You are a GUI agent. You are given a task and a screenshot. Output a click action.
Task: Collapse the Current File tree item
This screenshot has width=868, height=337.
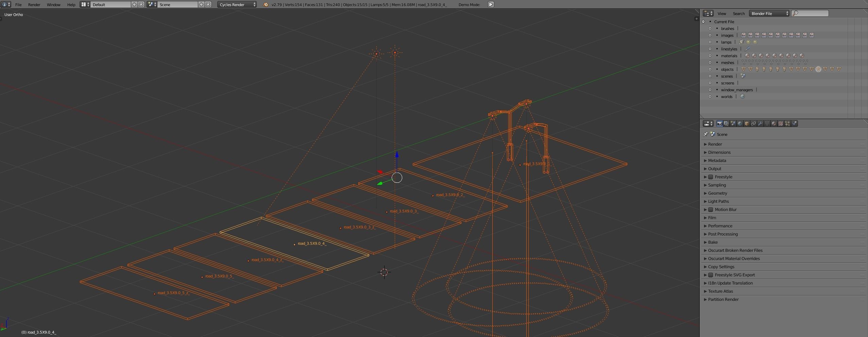pyautogui.click(x=702, y=21)
